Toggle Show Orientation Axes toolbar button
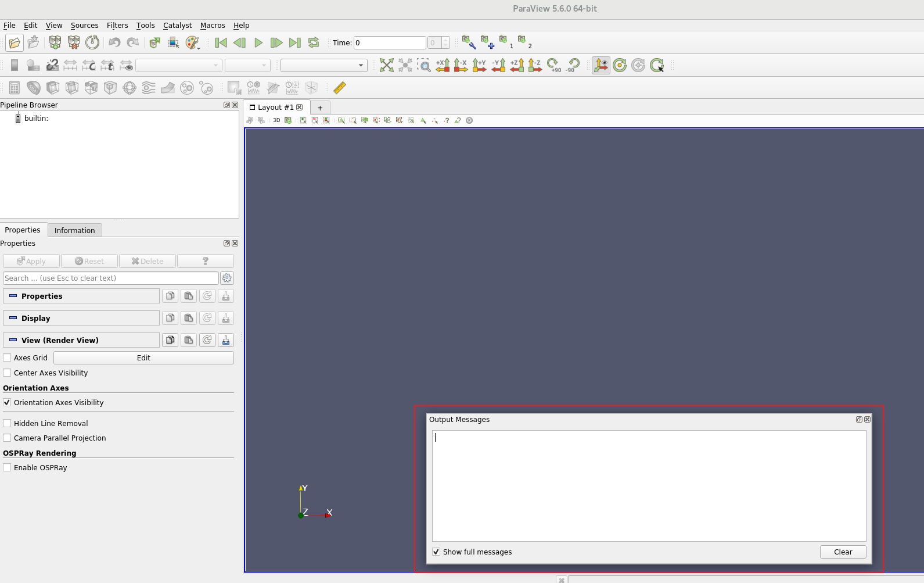 point(601,65)
